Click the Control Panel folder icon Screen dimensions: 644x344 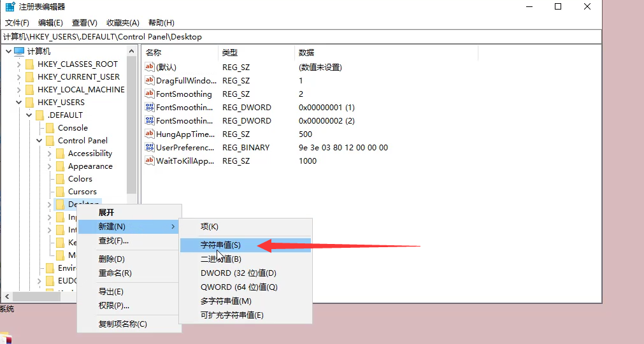point(50,141)
